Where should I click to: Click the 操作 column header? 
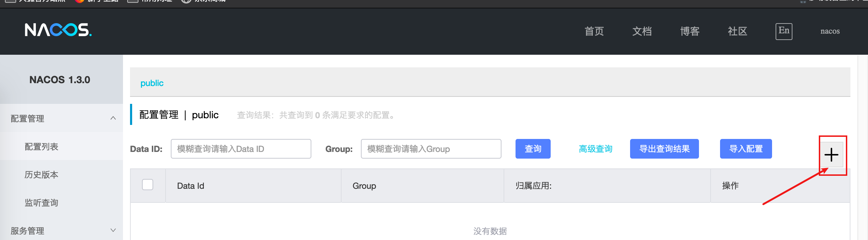[780, 186]
